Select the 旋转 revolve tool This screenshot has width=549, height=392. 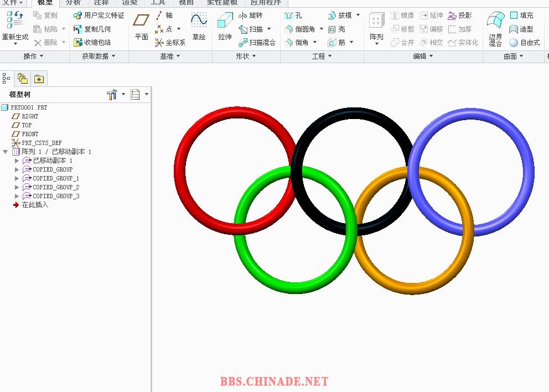coord(250,15)
